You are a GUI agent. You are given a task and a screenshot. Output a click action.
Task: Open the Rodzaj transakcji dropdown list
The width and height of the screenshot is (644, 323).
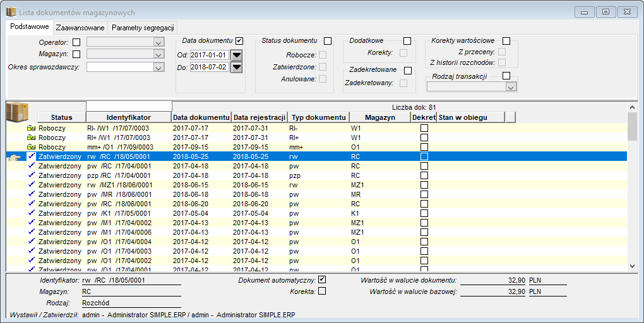pos(511,87)
